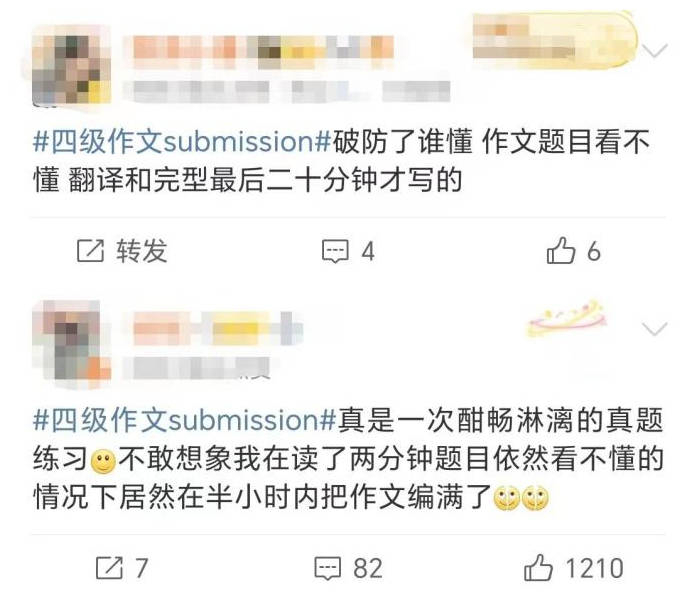Tap the repost icon on second post
697x610 pixels.
109,568
